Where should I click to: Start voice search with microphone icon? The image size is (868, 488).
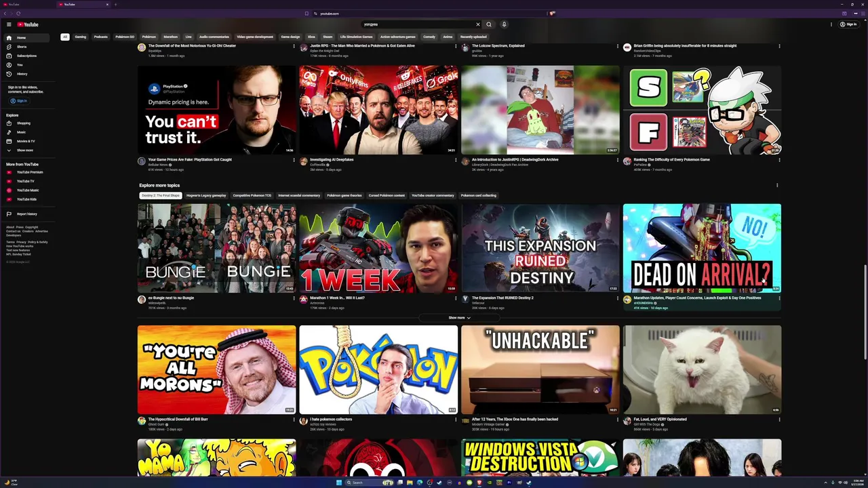point(504,24)
